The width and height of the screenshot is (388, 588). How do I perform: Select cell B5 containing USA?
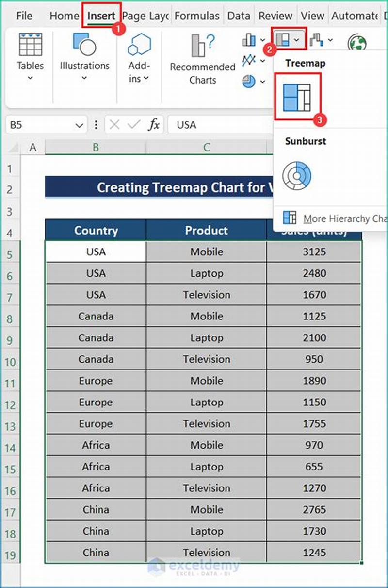95,252
